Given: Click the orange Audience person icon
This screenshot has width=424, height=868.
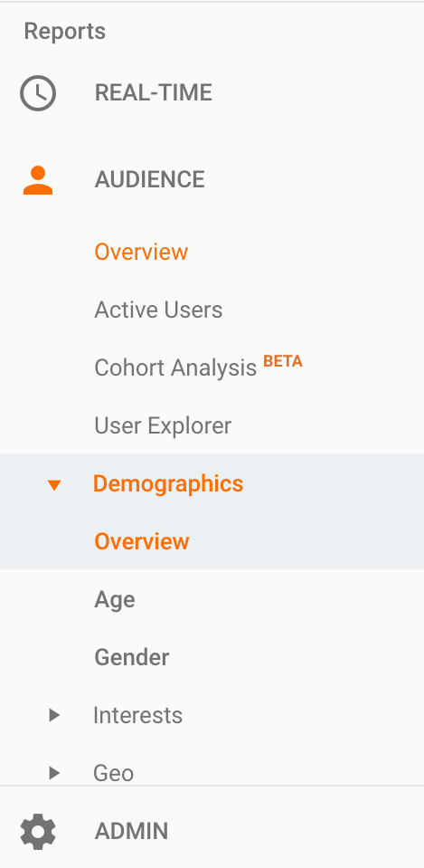Looking at the screenshot, I should click(x=38, y=180).
